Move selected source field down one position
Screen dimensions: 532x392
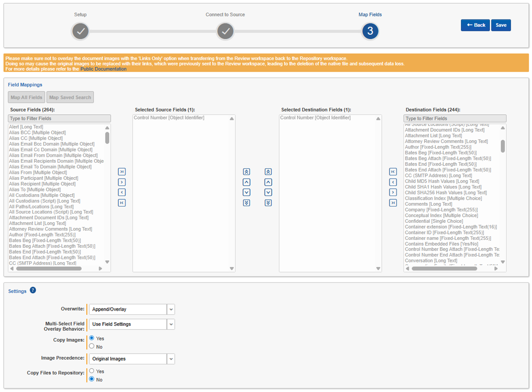coord(247,192)
